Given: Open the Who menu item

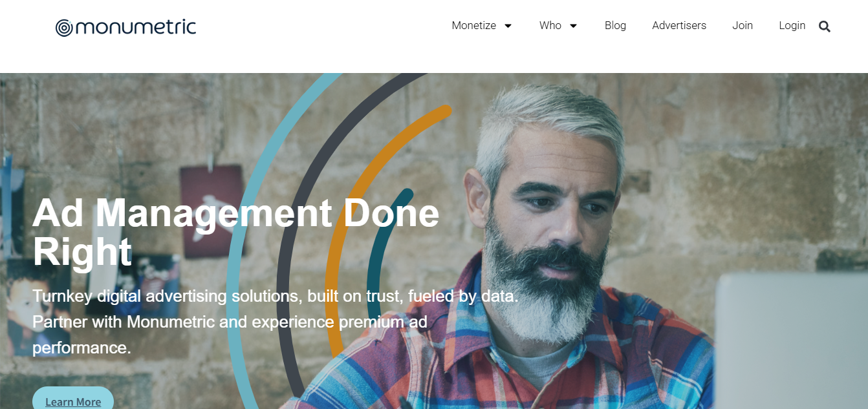Looking at the screenshot, I should tap(550, 26).
